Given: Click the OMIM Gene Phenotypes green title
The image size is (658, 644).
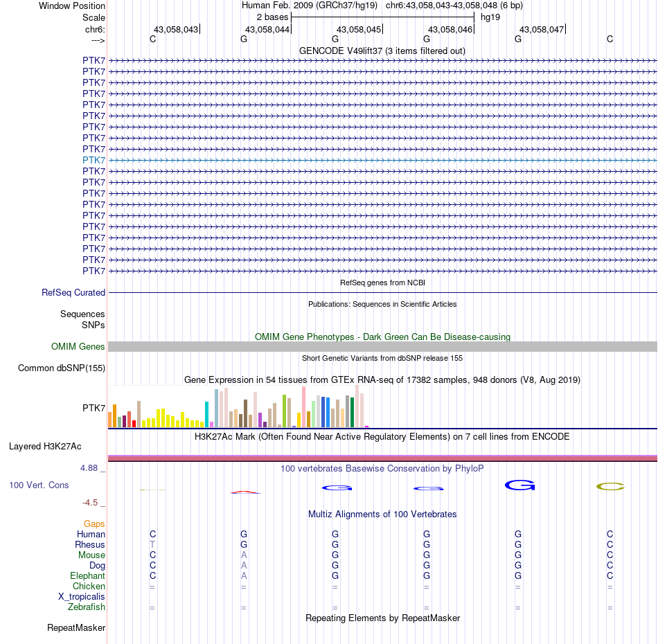Looking at the screenshot, I should 382,337.
